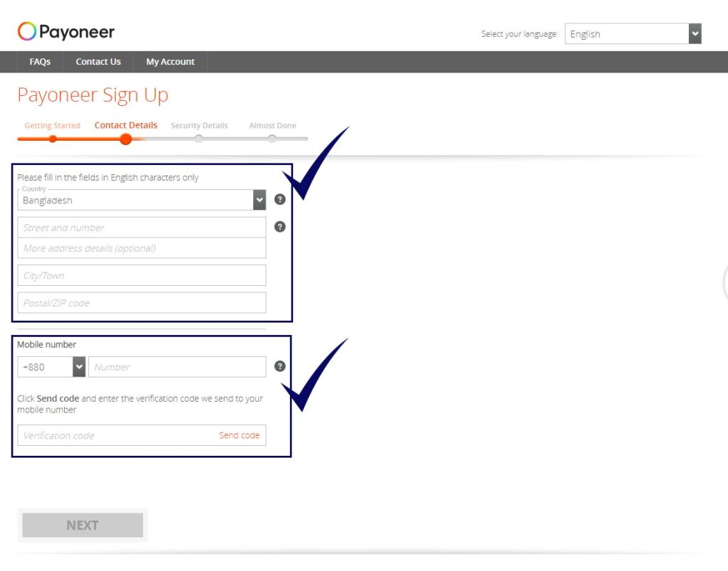This screenshot has height=571, width=728.
Task: Click the Postal/ZIP code field
Action: click(x=141, y=303)
